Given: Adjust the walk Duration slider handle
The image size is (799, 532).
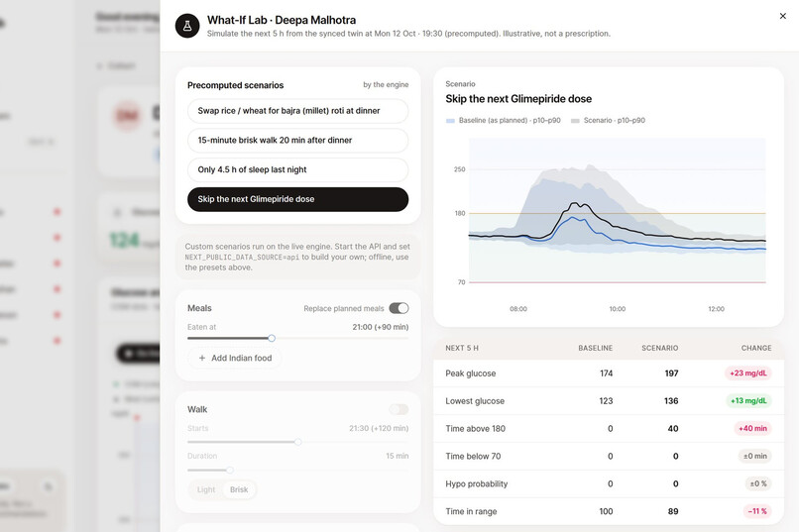Looking at the screenshot, I should click(230, 470).
